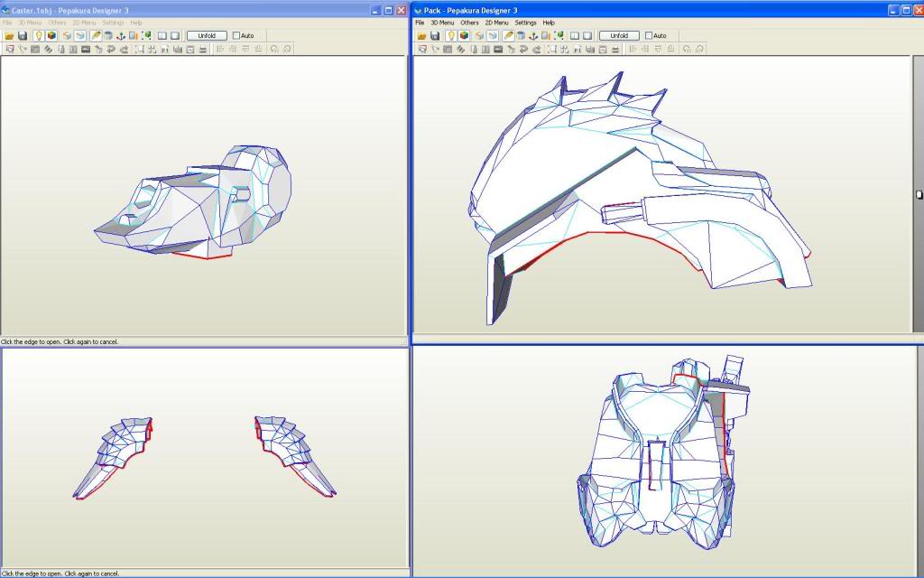Click the Save icon in Pack window
Image resolution: width=924 pixels, height=578 pixels.
point(435,35)
